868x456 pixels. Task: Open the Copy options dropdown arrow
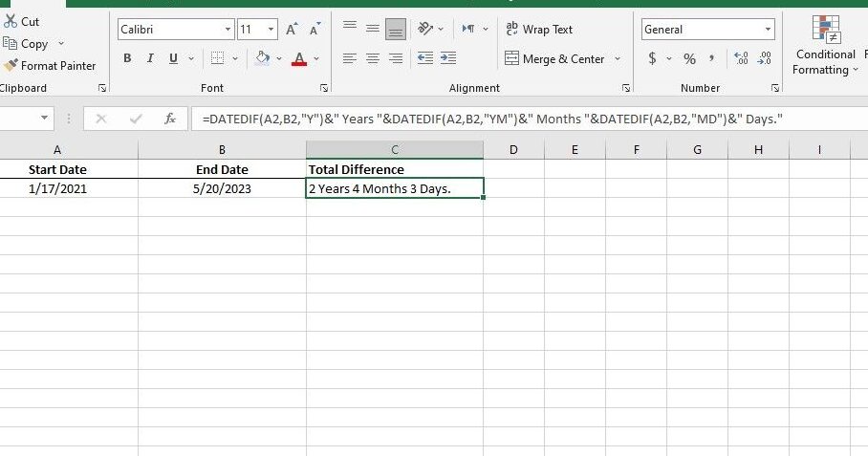(61, 44)
